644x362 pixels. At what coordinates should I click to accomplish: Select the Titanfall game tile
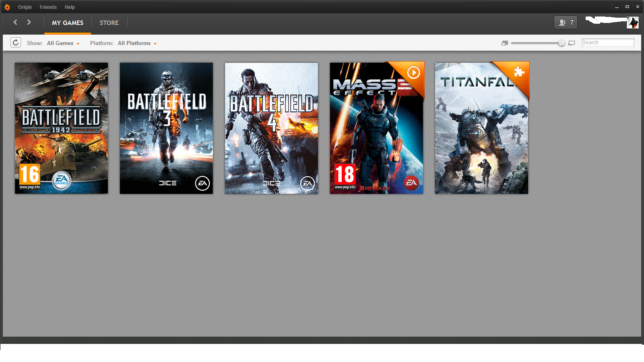(482, 128)
